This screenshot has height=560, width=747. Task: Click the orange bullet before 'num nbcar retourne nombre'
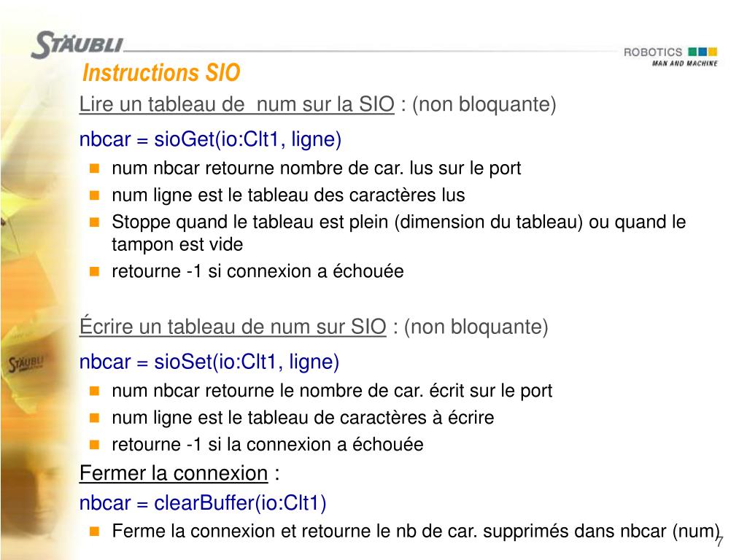pos(94,168)
